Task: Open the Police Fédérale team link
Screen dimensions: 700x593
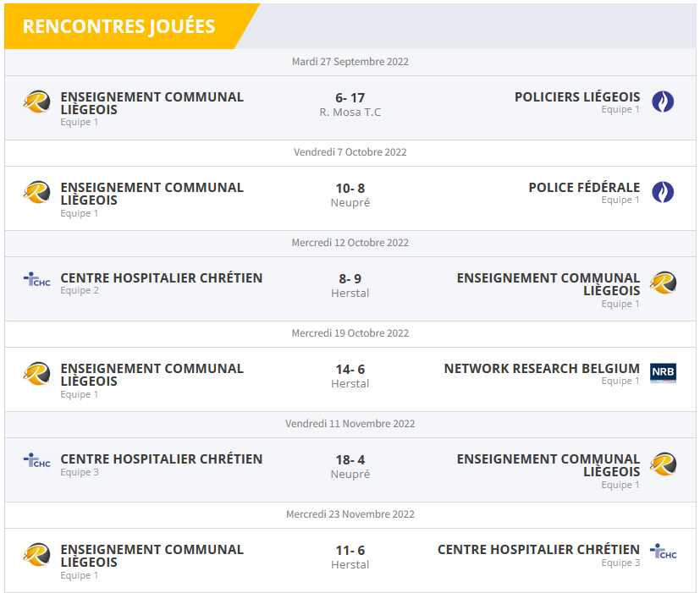Action: point(584,188)
